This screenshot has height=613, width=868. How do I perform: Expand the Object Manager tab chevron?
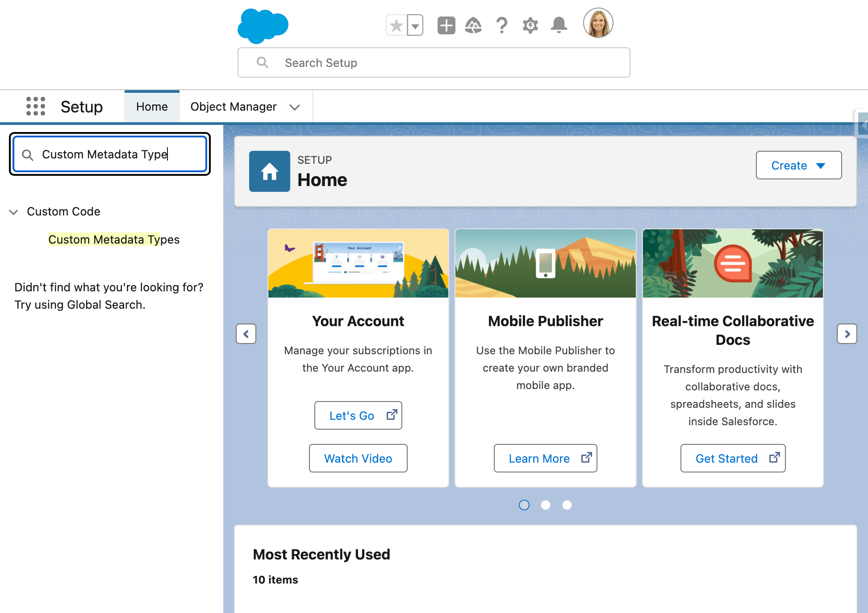click(x=295, y=107)
